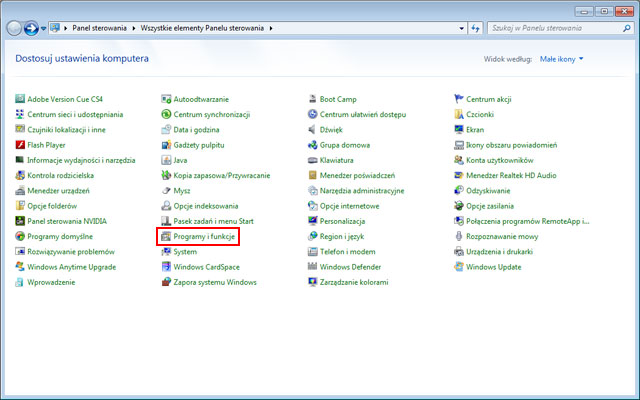
Task: Click the Back navigation button
Action: point(15,28)
